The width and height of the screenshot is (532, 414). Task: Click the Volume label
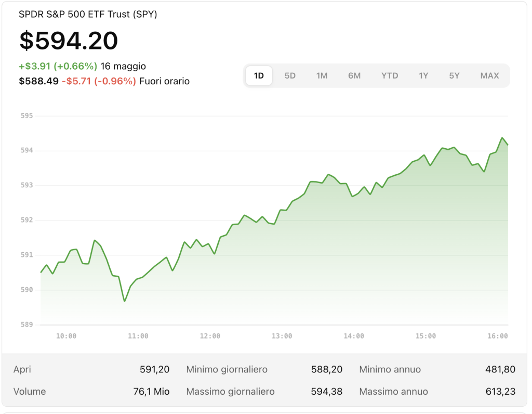(x=30, y=392)
